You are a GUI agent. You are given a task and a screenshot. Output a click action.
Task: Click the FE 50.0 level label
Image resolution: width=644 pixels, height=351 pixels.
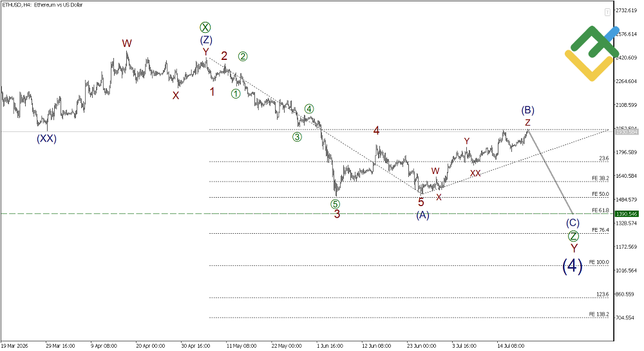(600, 194)
